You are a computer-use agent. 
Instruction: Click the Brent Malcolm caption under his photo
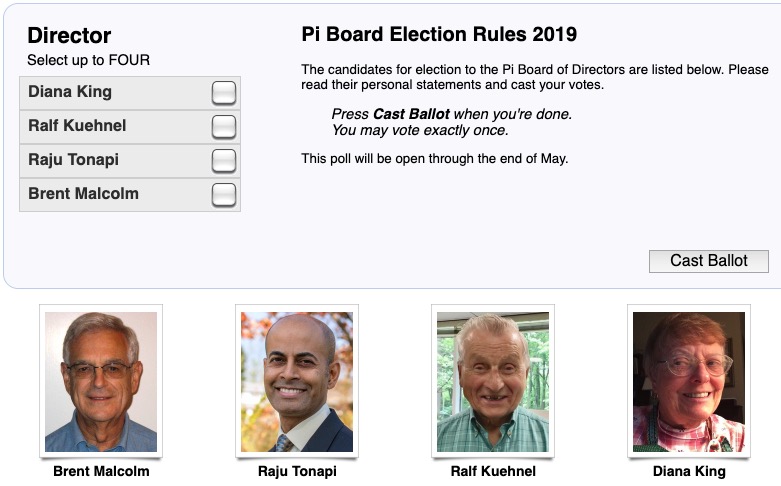(101, 471)
